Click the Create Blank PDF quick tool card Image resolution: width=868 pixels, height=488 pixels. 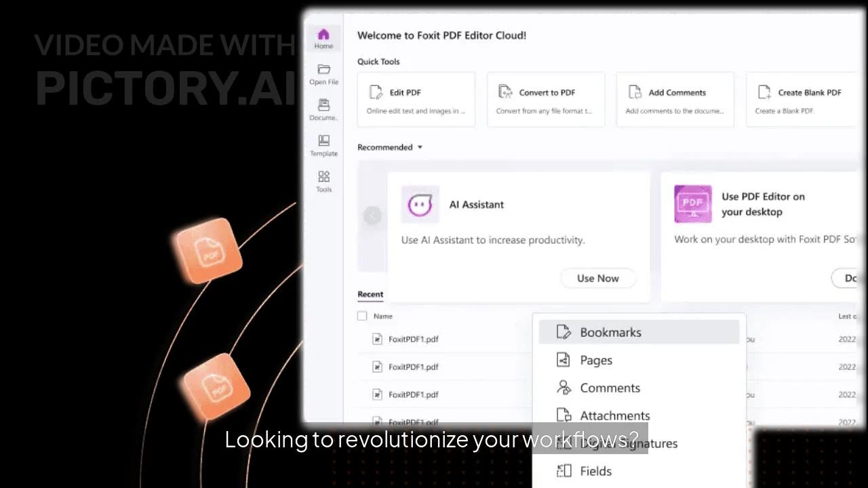pos(802,99)
